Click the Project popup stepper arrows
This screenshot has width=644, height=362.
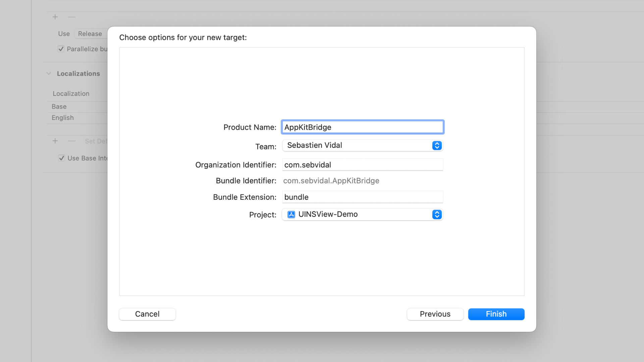click(437, 215)
